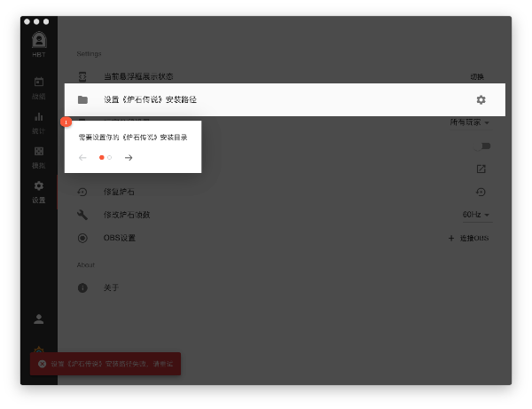Click the history icon left of 修复炉石
The width and height of the screenshot is (532, 409).
point(82,192)
